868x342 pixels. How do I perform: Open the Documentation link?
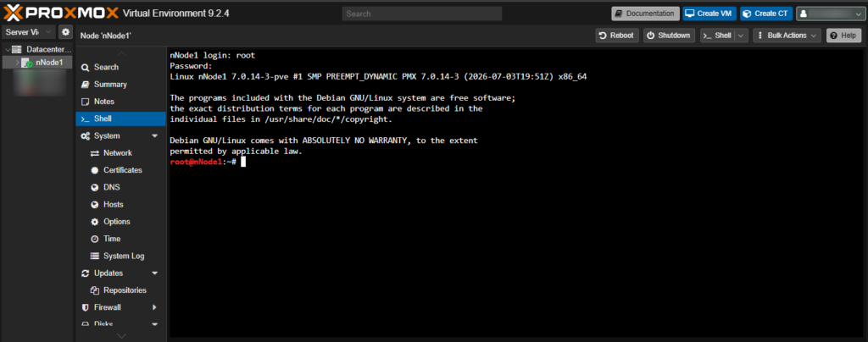pos(645,14)
